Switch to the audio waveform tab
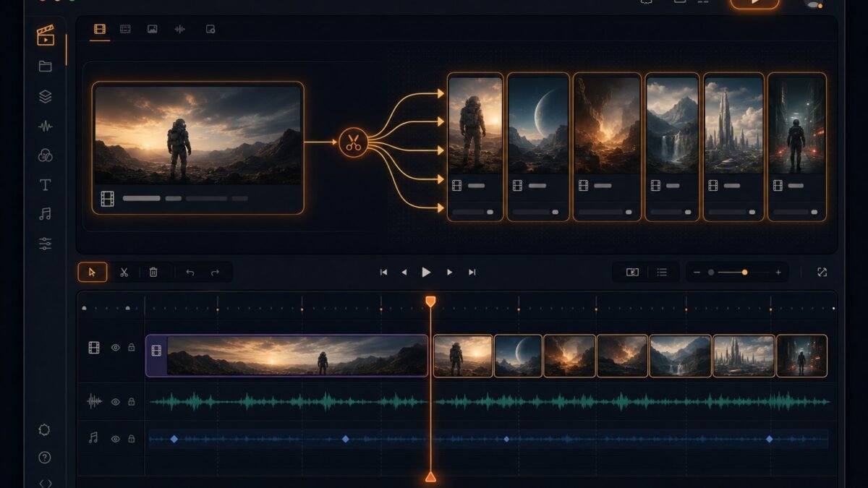Viewport: 868px width, 488px height. click(179, 29)
